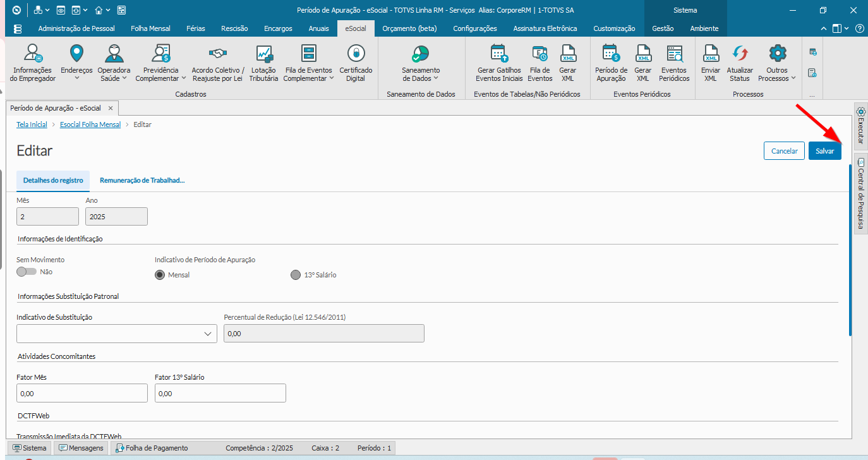Switch to the Folha Mensal ribbon tab

tap(150, 28)
